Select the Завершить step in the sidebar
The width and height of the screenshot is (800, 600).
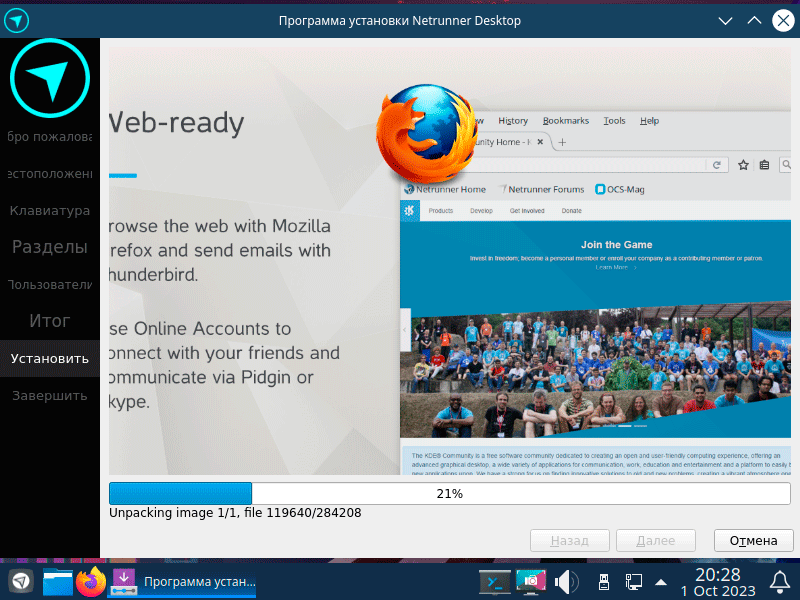(x=50, y=395)
